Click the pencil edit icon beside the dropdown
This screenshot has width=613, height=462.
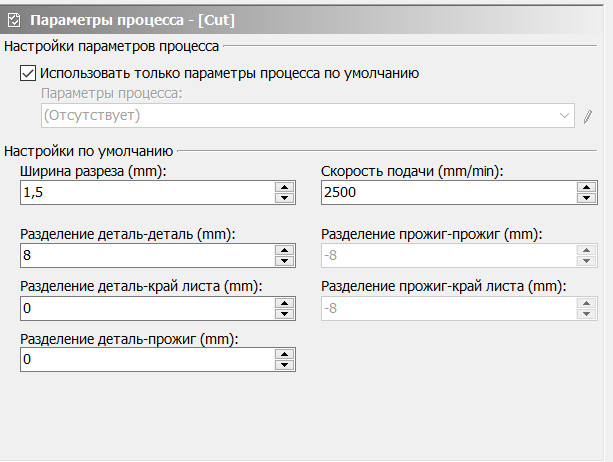pos(588,116)
